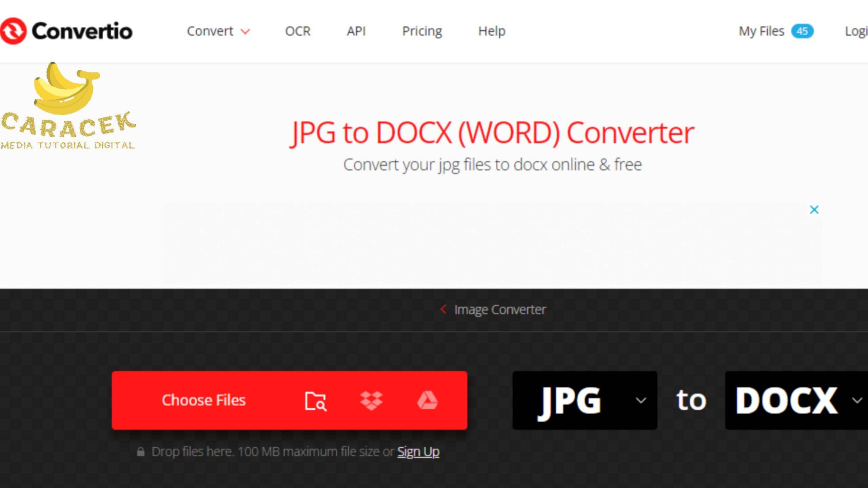Close the advertisement banner

tap(814, 210)
